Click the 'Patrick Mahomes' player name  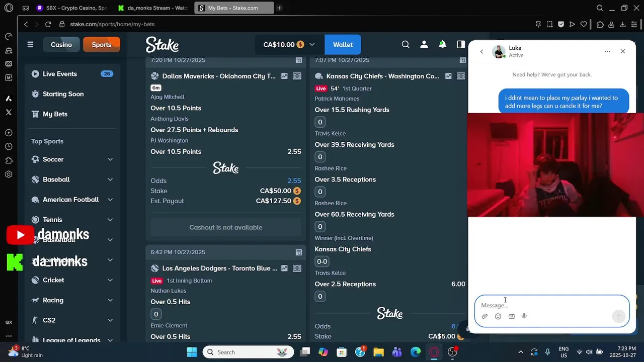(x=337, y=99)
